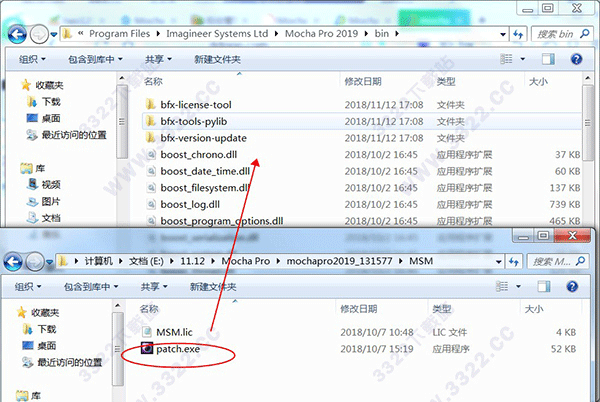Screen dimensions: 600x402
Task: Open view options dropdown in bin window
Action: tap(522, 59)
